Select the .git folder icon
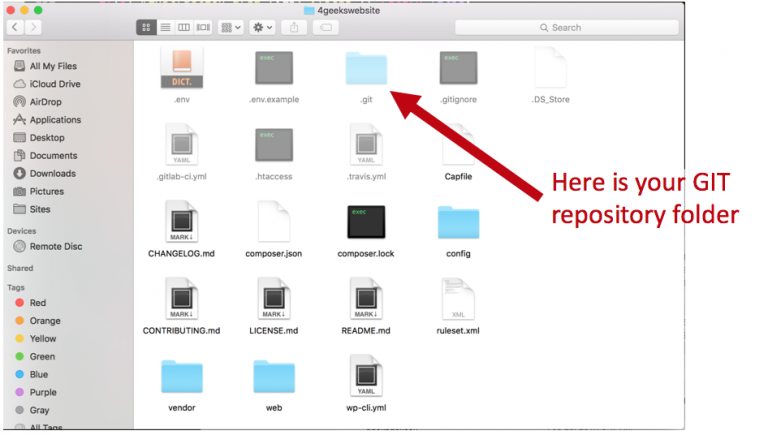The width and height of the screenshot is (768, 435). [366, 69]
